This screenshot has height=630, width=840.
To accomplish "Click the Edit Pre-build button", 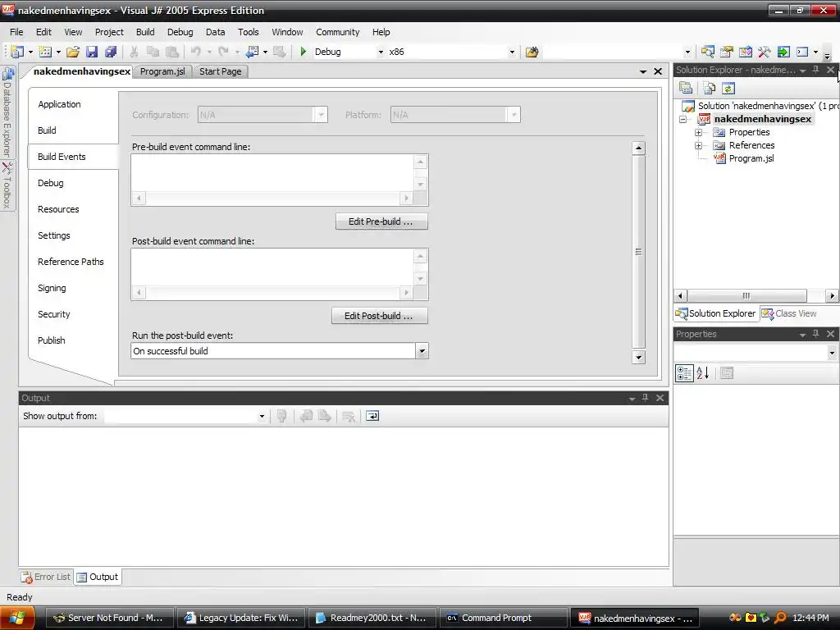I will click(x=381, y=221).
